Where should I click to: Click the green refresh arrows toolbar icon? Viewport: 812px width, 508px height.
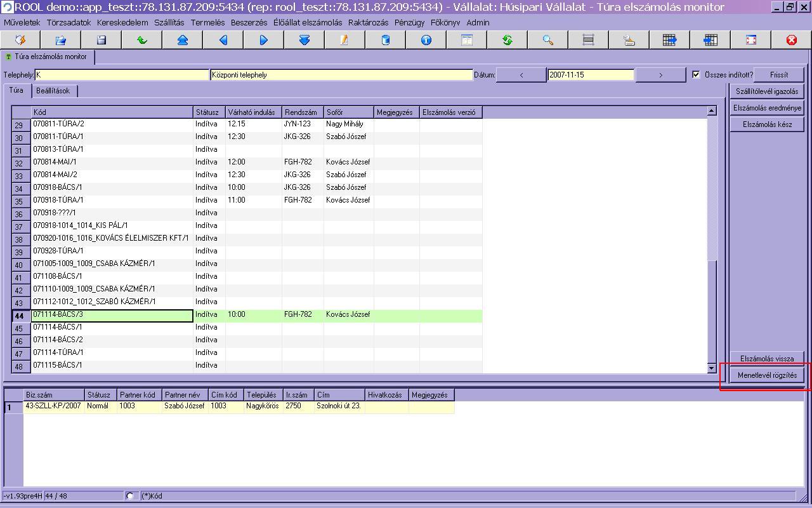pos(507,40)
